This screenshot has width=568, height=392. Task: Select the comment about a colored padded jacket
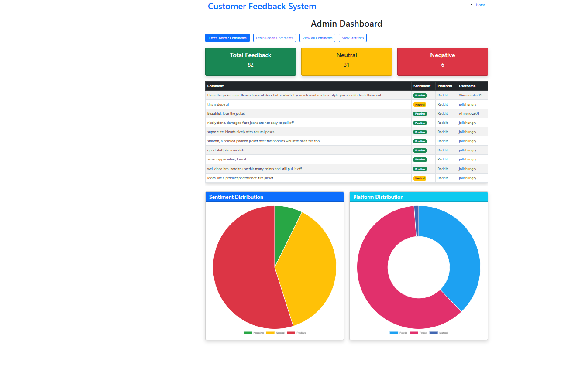263,141
